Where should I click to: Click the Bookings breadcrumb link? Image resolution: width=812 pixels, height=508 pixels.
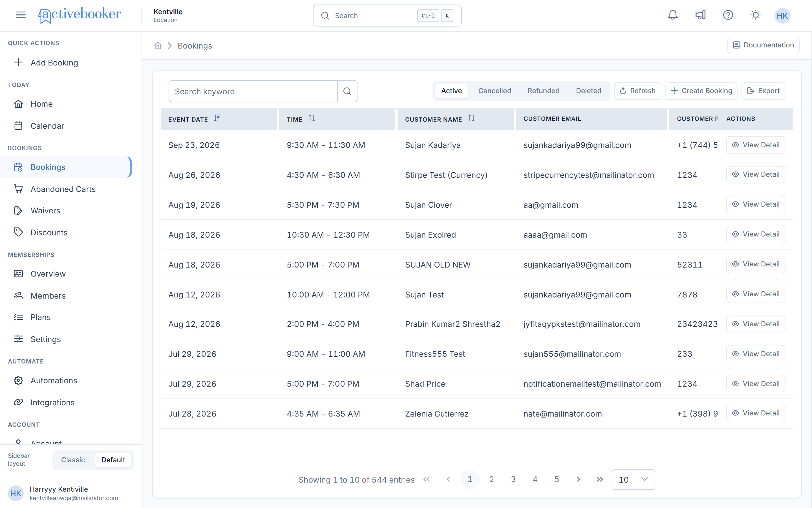pyautogui.click(x=195, y=46)
